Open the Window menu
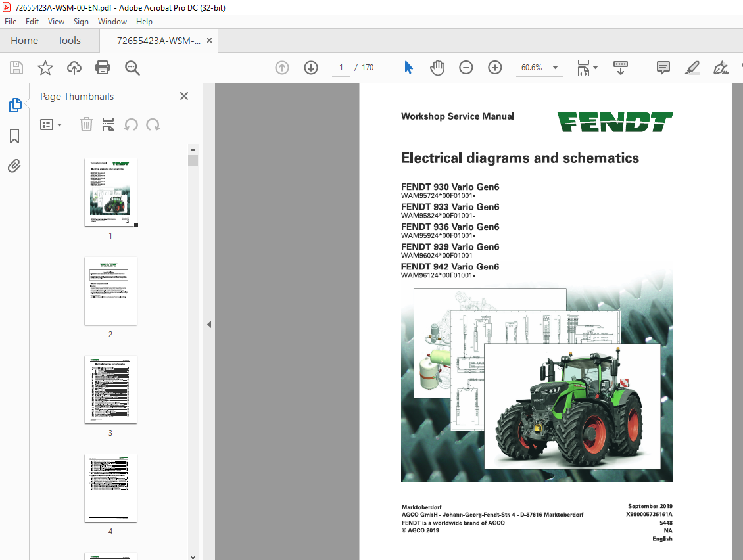Screen dimensions: 743x560 coord(112,22)
